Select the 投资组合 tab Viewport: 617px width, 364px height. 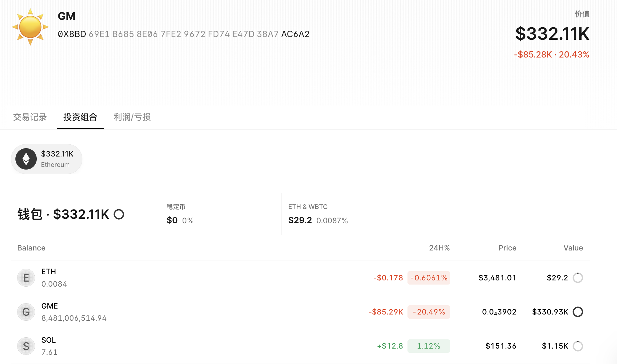80,117
